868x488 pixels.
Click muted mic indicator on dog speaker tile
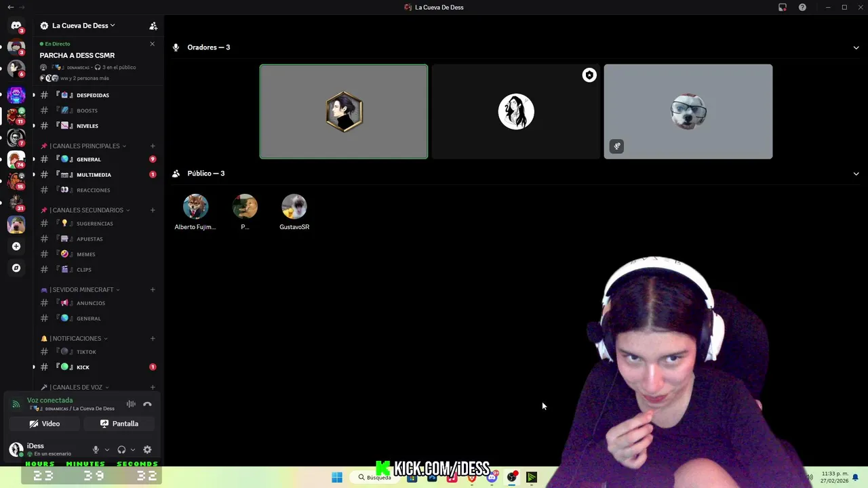point(616,146)
